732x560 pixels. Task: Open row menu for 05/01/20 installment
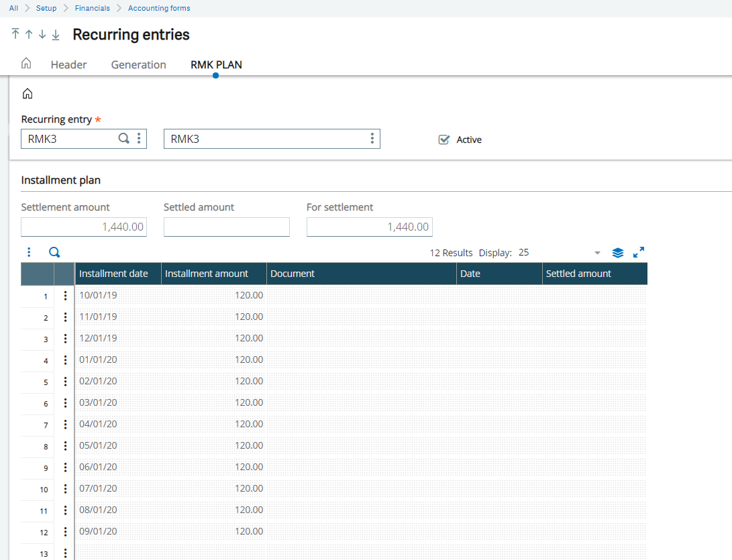point(65,446)
